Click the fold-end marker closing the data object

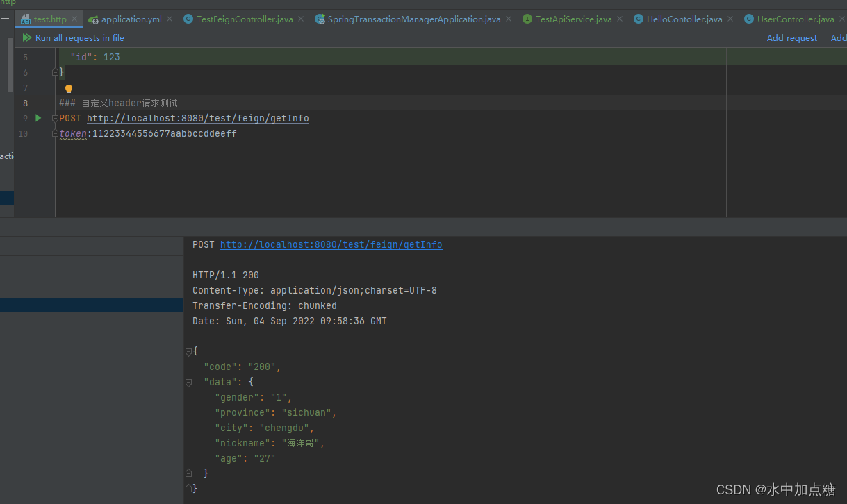[188, 473]
